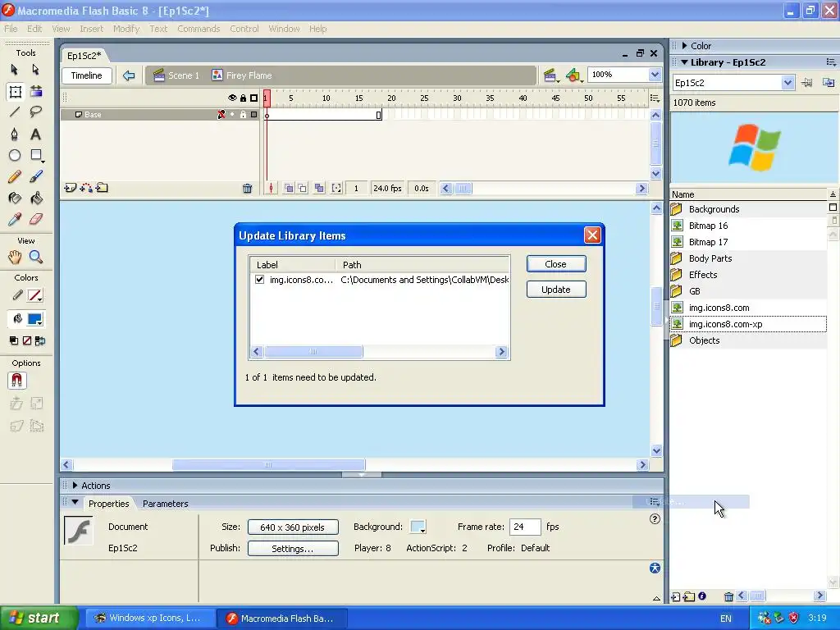The image size is (840, 630).
Task: Open Library panel options menu
Action: (x=831, y=62)
